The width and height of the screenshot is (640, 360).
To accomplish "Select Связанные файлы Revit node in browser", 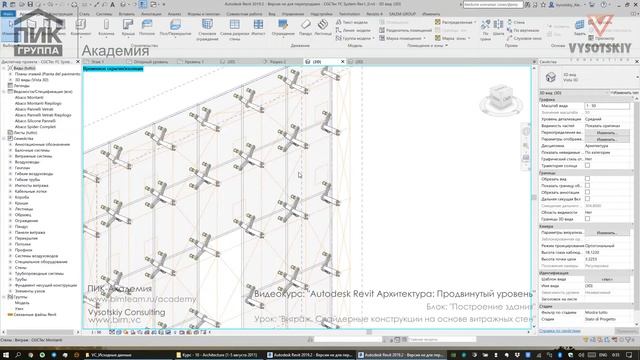I will 35,314.
